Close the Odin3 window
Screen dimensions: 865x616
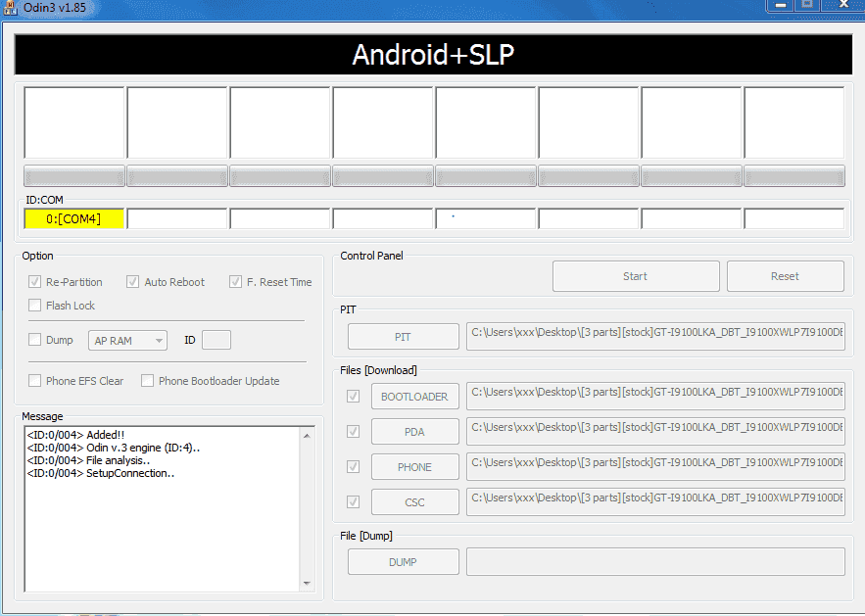click(x=843, y=5)
